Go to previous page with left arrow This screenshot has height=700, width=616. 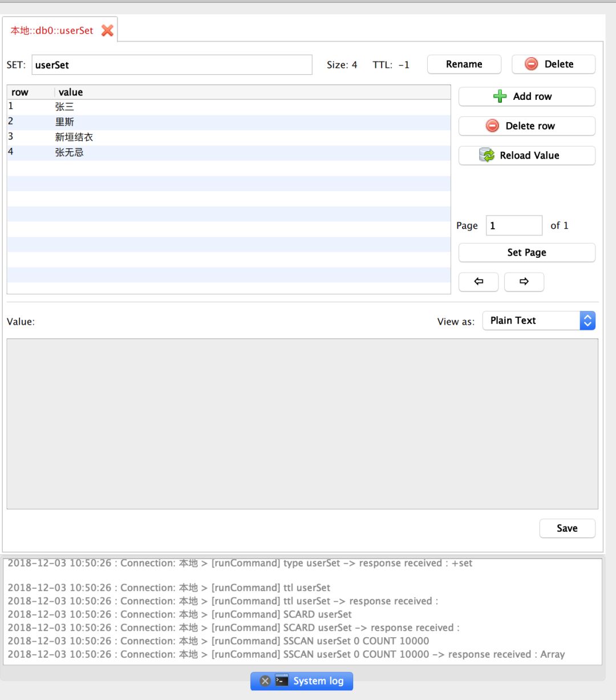tap(479, 282)
